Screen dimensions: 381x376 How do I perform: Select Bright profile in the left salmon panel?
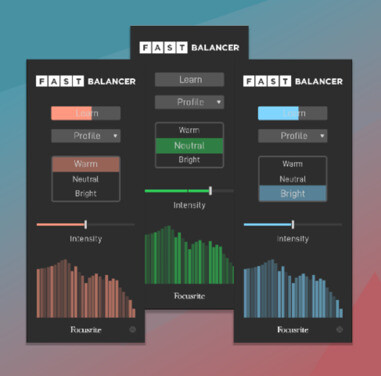86,193
